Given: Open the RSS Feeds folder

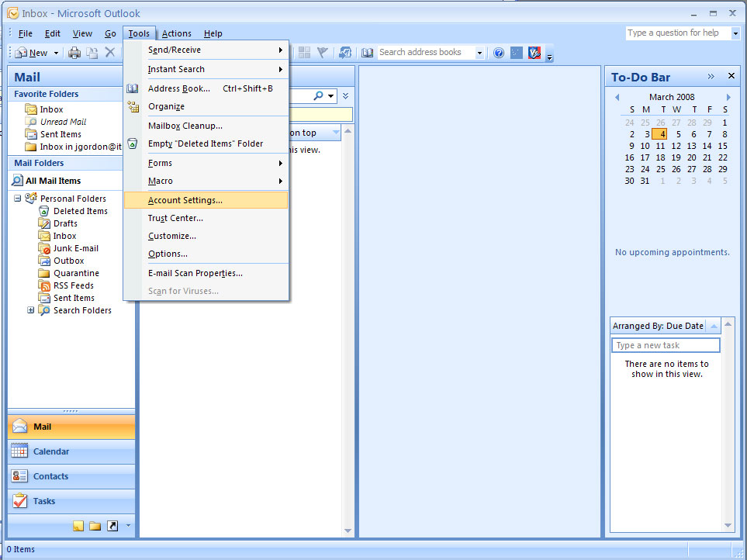Looking at the screenshot, I should click(74, 285).
